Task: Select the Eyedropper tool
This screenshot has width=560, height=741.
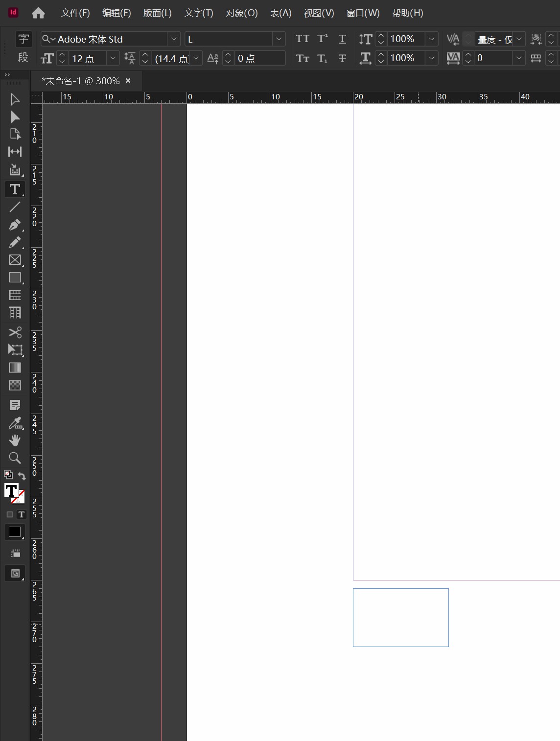Action: (15, 423)
